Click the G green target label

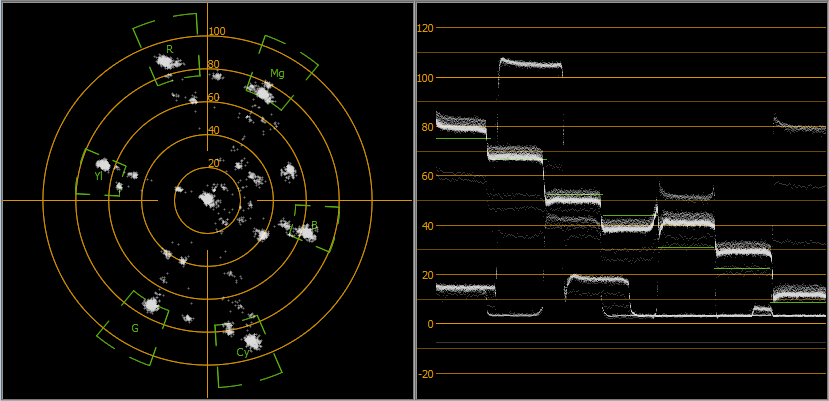click(x=135, y=329)
